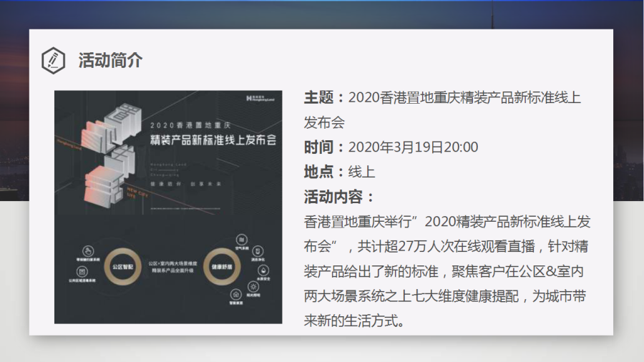This screenshot has height=362, width=644.
Task: Click poster title 精装产品新标准线上发布会
Action: (213, 140)
